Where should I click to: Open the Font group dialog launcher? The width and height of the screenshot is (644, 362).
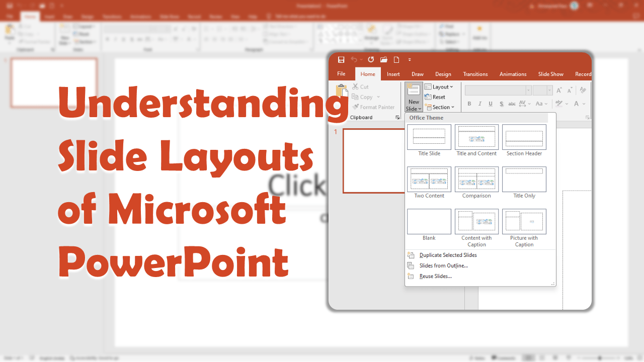588,118
